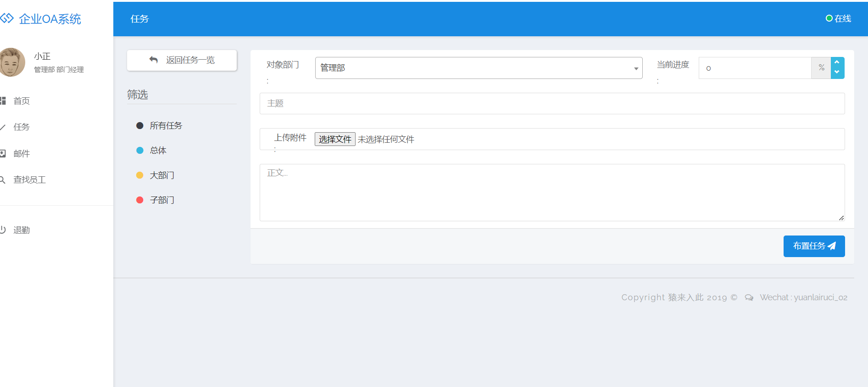Screen dimensions: 868x387
Task: Click the 管理部 部门经理 role text
Action: [59, 70]
